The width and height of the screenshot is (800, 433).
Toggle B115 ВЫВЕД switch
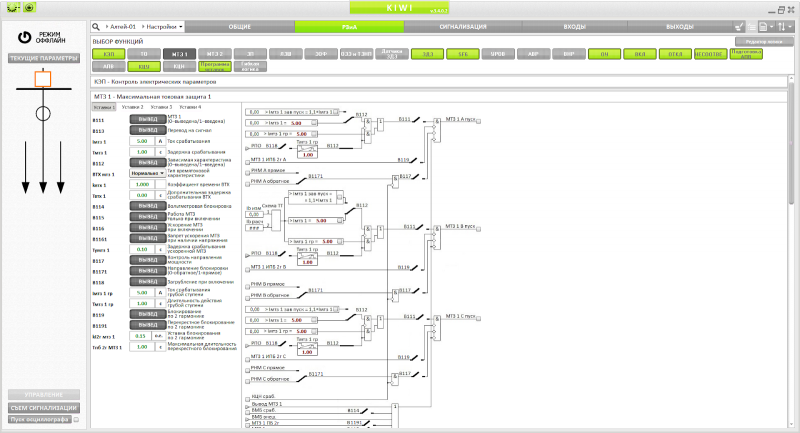coord(148,217)
